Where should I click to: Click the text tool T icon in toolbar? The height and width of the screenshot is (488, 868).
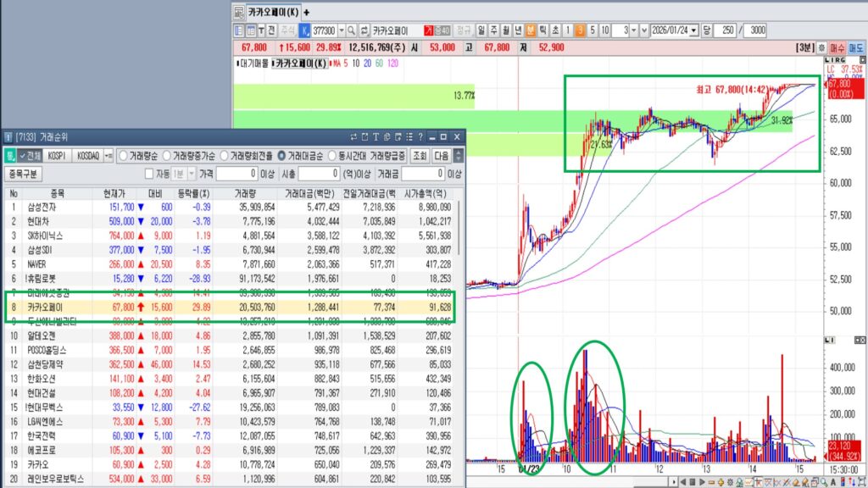[261, 30]
